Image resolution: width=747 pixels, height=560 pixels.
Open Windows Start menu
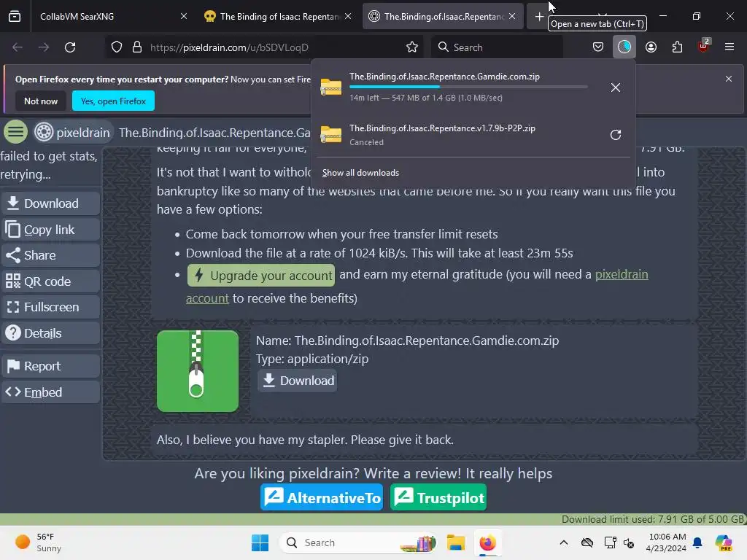(260, 542)
